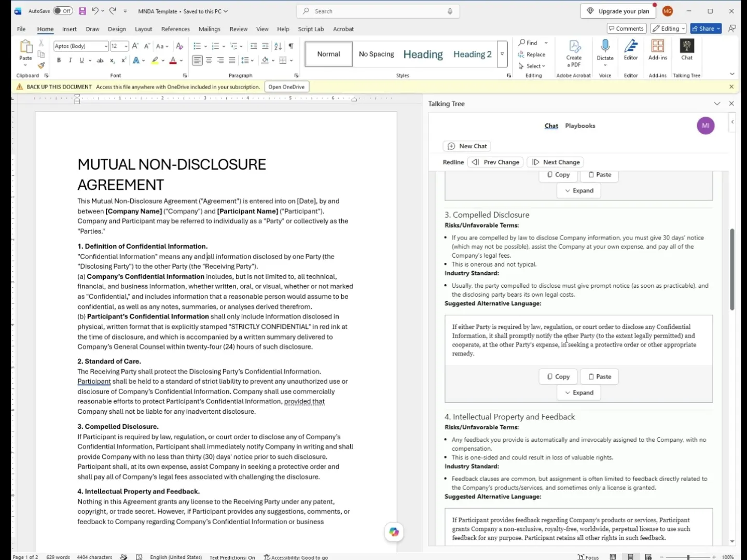Screen dimensions: 747x560
Task: Open the Editor tool in ribbon
Action: click(x=631, y=50)
